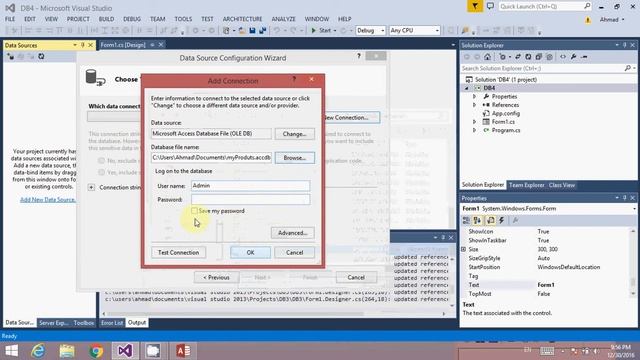Expand the Program.cs node in Solution Explorer
Image resolution: width=640 pixels, height=360 pixels.
(x=474, y=130)
